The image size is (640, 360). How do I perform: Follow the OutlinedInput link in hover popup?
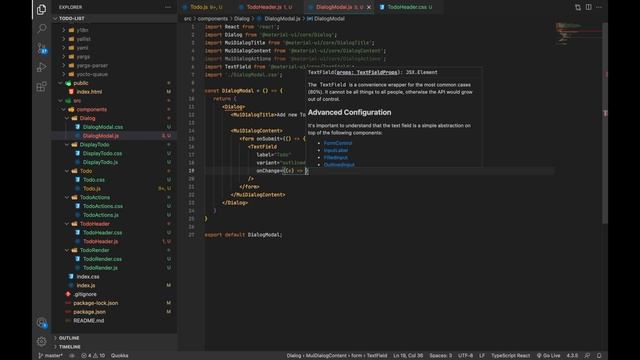point(339,164)
